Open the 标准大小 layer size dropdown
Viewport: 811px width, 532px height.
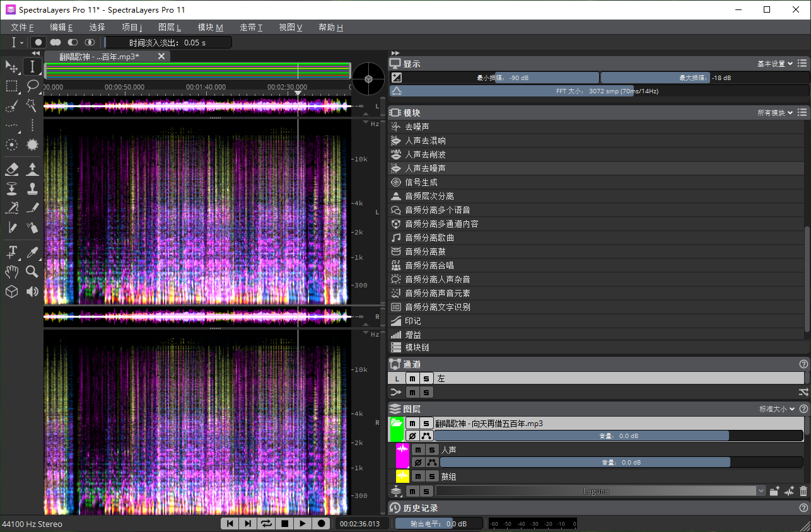[x=777, y=409]
